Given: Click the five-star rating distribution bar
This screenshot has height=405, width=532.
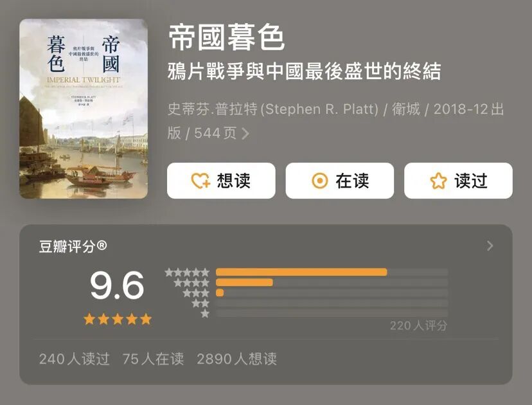Looking at the screenshot, I should pos(332,272).
